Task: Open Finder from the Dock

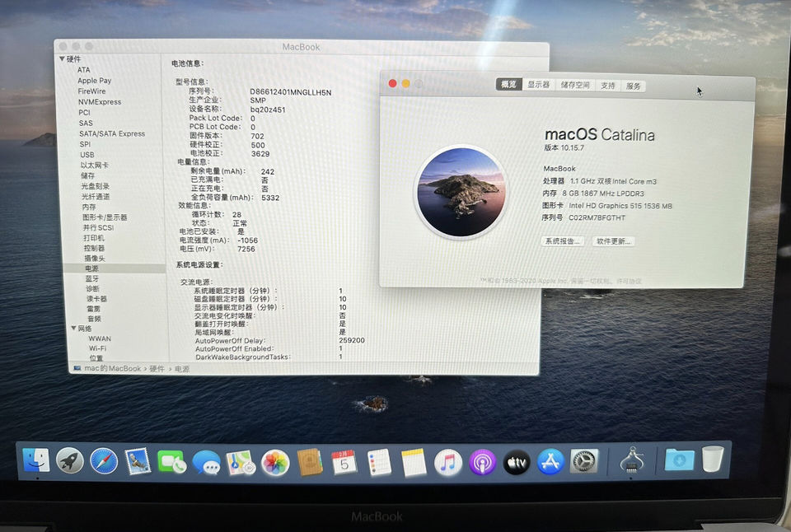Action: point(35,460)
